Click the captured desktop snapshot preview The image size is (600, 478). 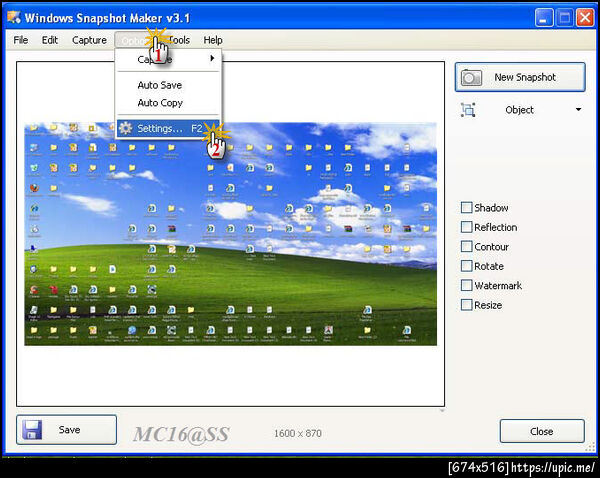pyautogui.click(x=230, y=234)
